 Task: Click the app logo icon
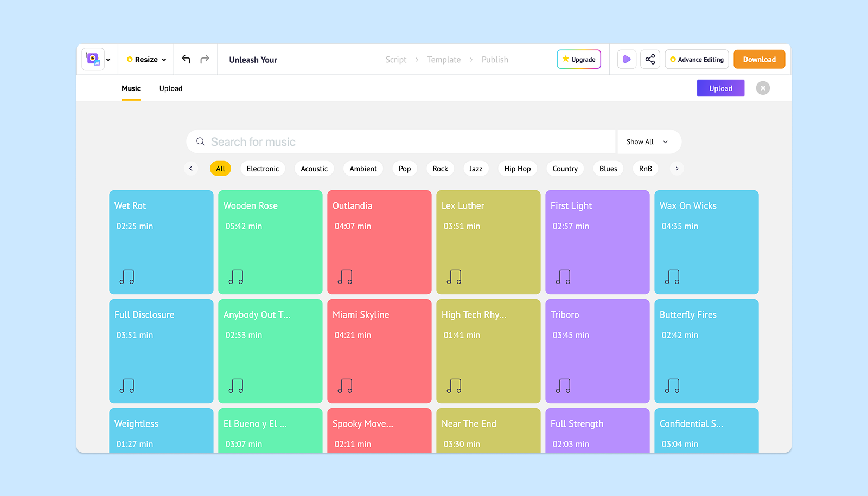(x=93, y=59)
